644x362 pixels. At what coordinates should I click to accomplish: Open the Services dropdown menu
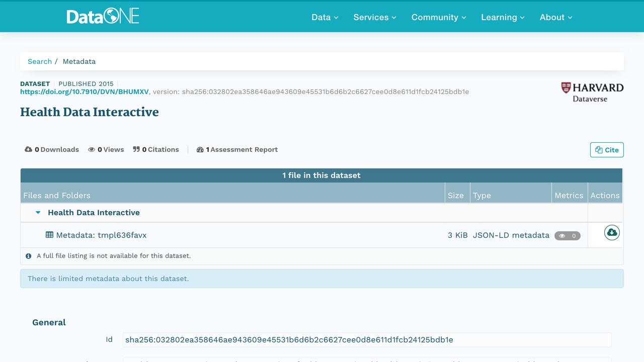coord(375,17)
